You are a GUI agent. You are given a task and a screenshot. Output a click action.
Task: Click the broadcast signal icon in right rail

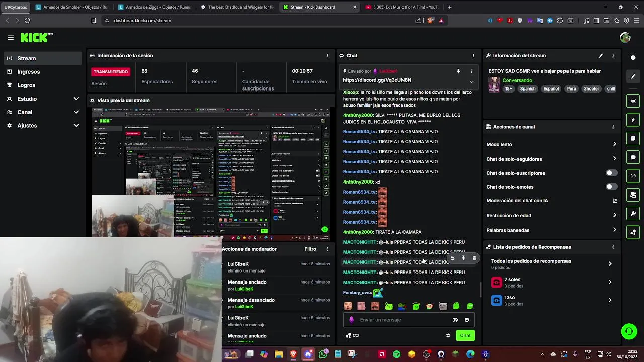(633, 176)
